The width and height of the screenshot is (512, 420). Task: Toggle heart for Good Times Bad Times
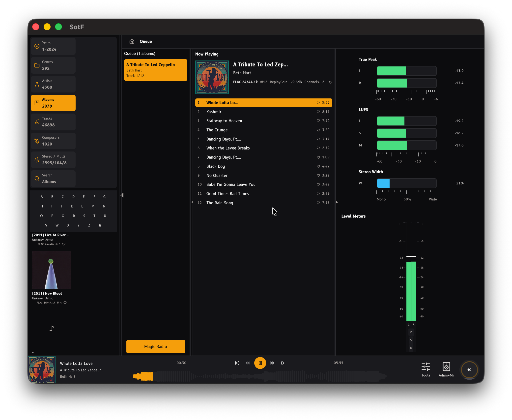point(318,194)
